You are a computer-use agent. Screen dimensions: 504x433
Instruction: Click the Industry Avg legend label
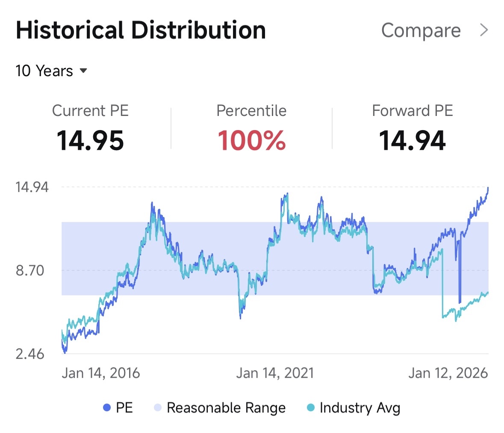coord(360,408)
